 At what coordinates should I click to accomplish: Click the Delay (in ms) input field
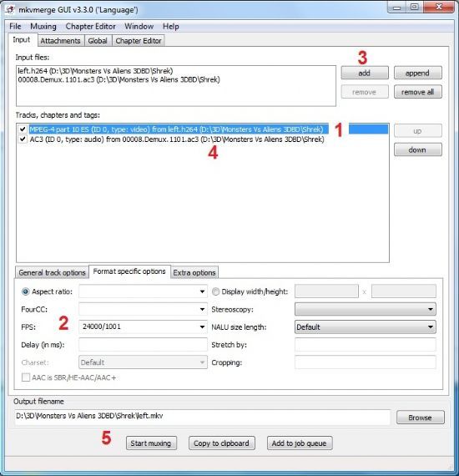(143, 345)
